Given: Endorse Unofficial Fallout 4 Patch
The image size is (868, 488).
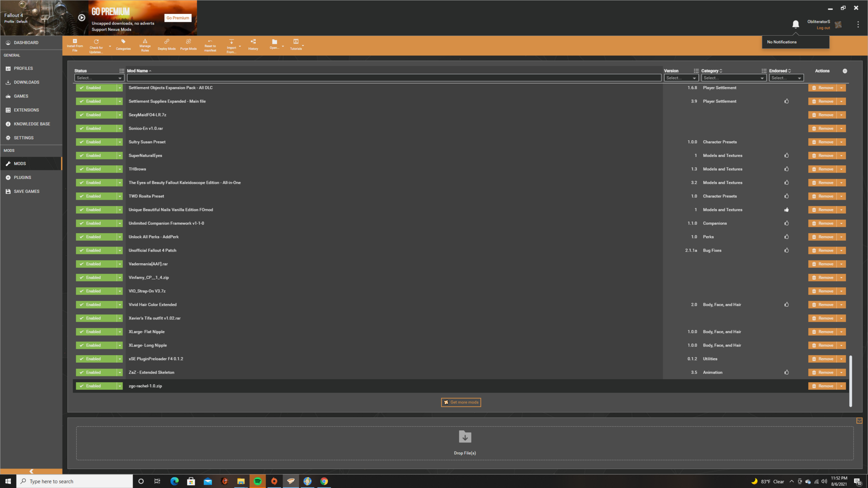Looking at the screenshot, I should coord(787,250).
